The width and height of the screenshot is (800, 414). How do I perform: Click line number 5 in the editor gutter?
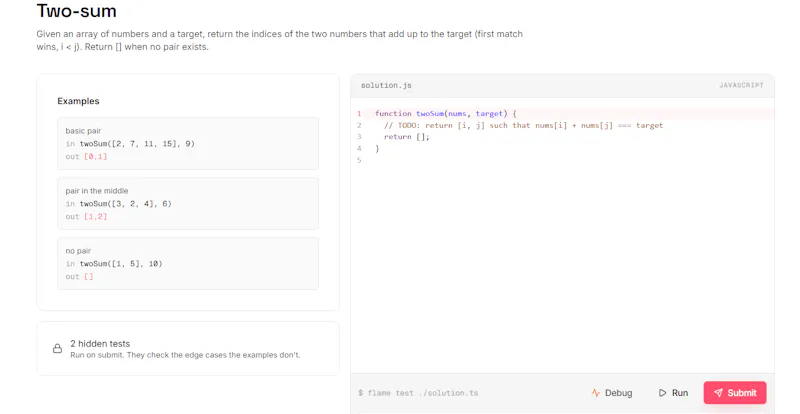[x=359, y=160]
